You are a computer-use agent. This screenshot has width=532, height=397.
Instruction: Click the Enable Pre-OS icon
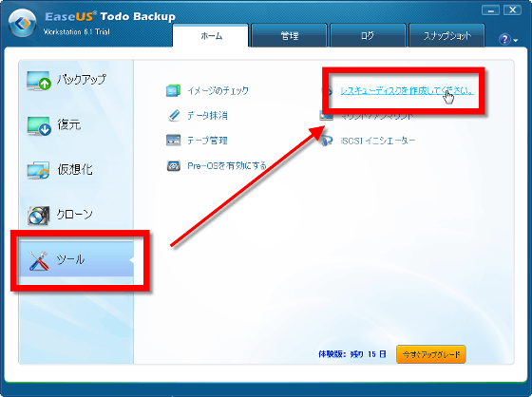pyautogui.click(x=173, y=165)
